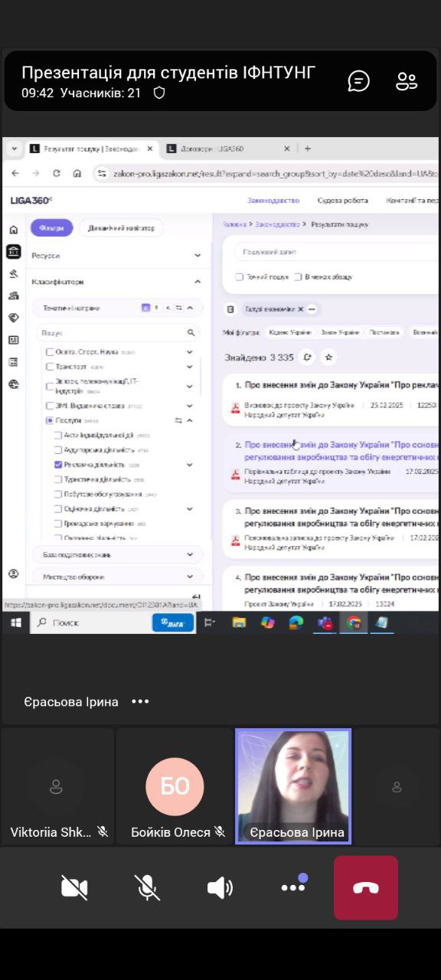The height and width of the screenshot is (980, 441).
Task: Select the Бойків Олеся participant tile
Action: coord(175,786)
